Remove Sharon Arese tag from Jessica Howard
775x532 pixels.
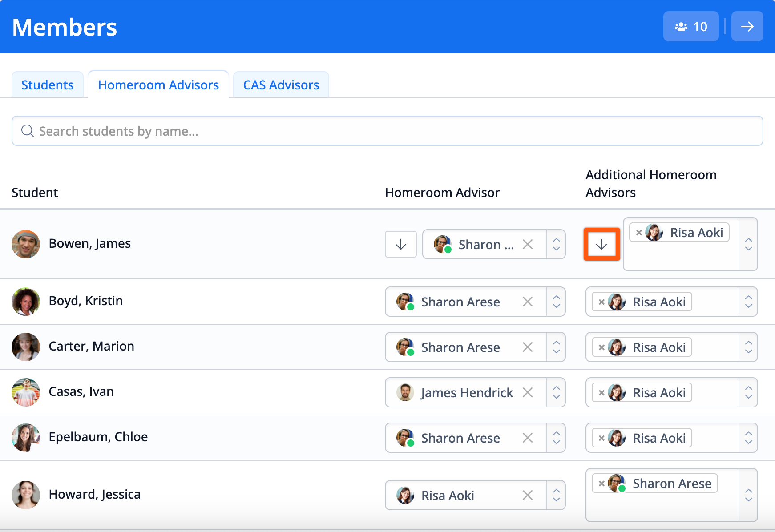601,484
